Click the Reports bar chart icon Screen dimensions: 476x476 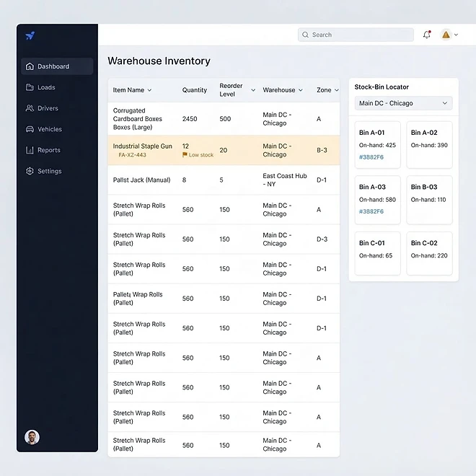point(30,150)
